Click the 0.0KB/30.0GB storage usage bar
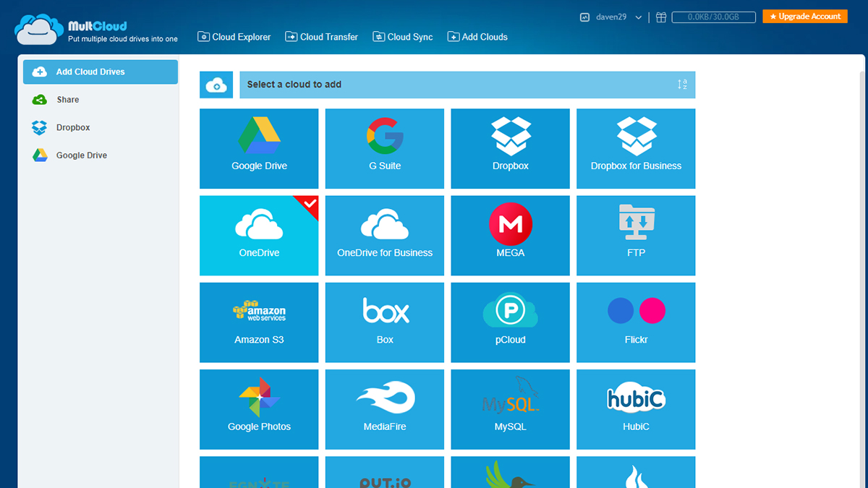Screen dimensions: 868x488 (x=713, y=17)
